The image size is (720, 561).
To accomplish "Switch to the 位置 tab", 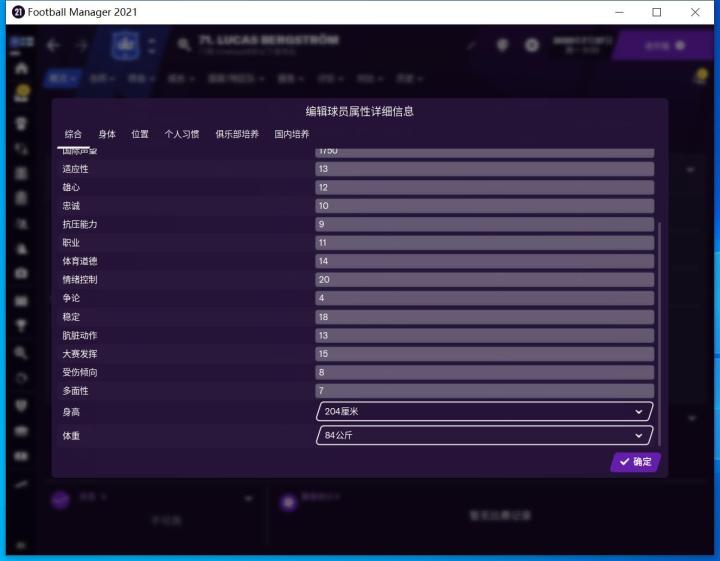I will (140, 134).
